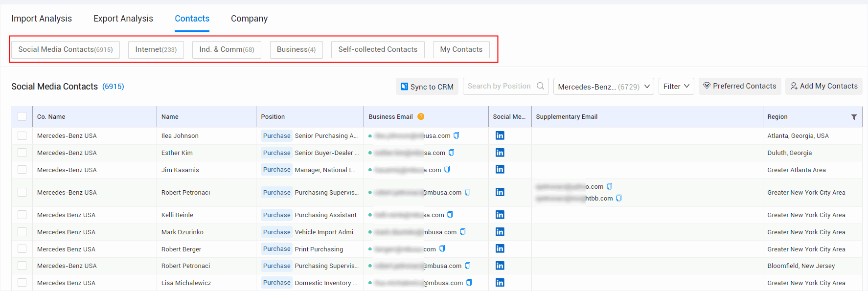Viewport: 868px width, 291px height.
Task: Open the Company tab
Action: pyautogui.click(x=249, y=19)
